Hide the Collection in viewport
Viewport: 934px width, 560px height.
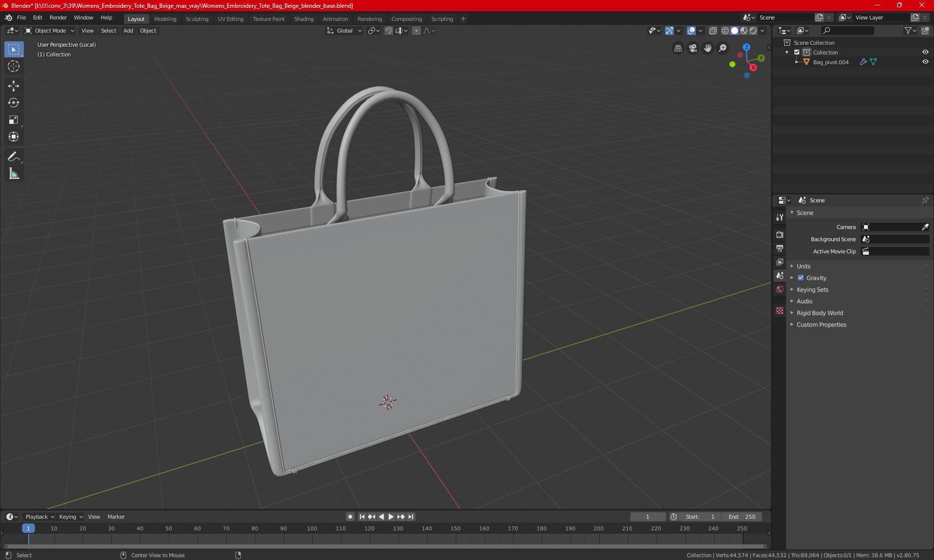pos(925,52)
